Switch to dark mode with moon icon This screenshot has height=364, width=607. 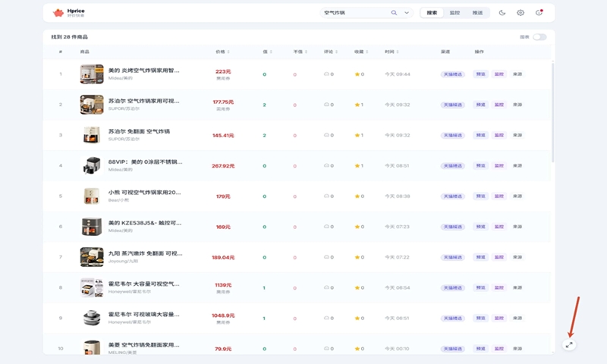click(502, 13)
